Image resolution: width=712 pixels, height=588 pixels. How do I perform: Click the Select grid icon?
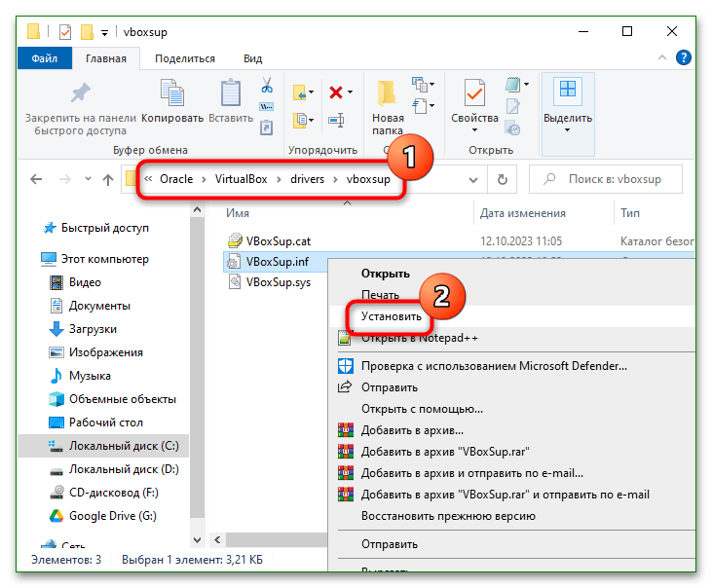[568, 89]
